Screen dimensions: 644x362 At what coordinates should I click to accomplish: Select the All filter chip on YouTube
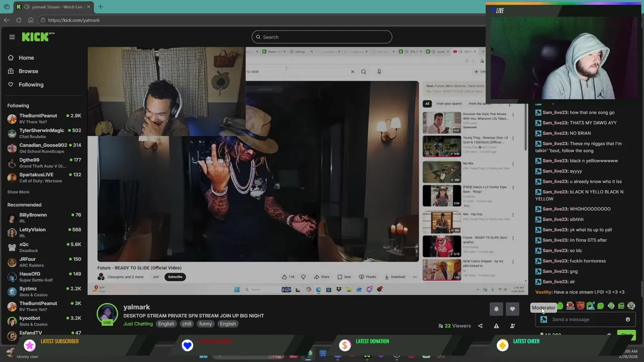427,104
